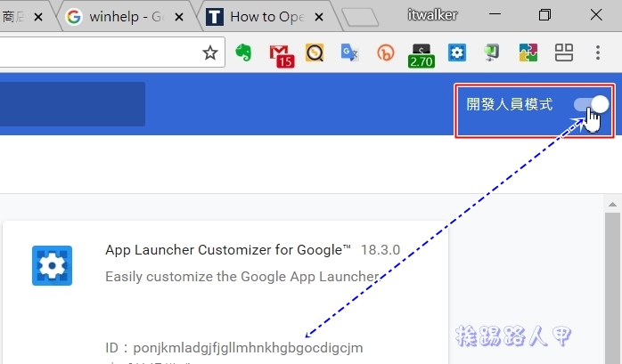622x364 pixels.
Task: Click the scrollbar up arrow
Action: point(612,205)
